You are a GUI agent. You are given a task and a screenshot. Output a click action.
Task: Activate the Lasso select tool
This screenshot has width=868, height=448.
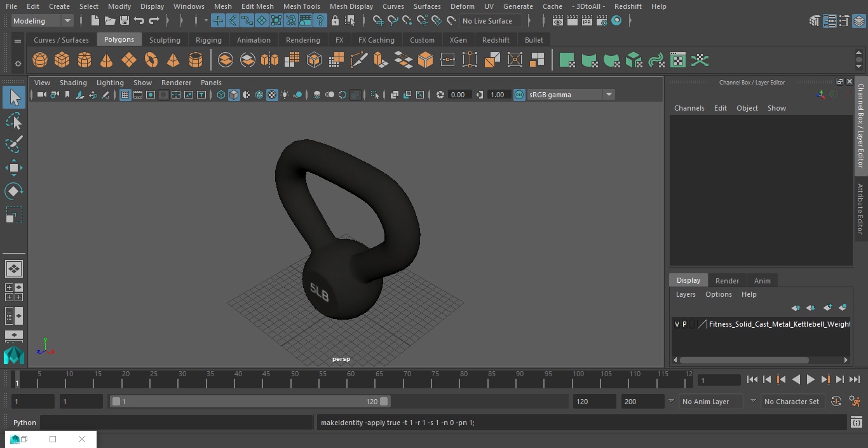[x=14, y=121]
